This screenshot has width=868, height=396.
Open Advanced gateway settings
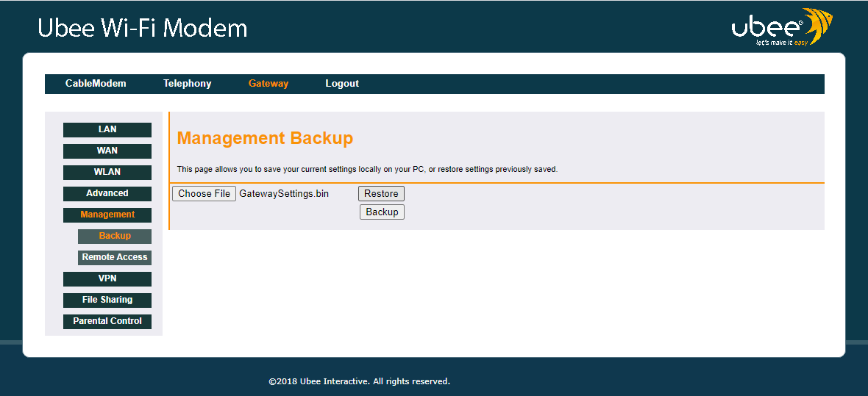(107, 193)
